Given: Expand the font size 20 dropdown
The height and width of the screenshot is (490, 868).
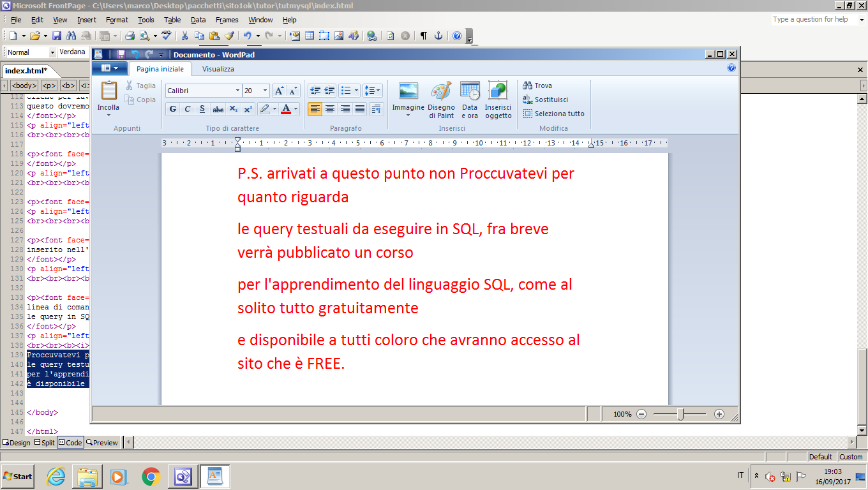Looking at the screenshot, I should point(265,91).
